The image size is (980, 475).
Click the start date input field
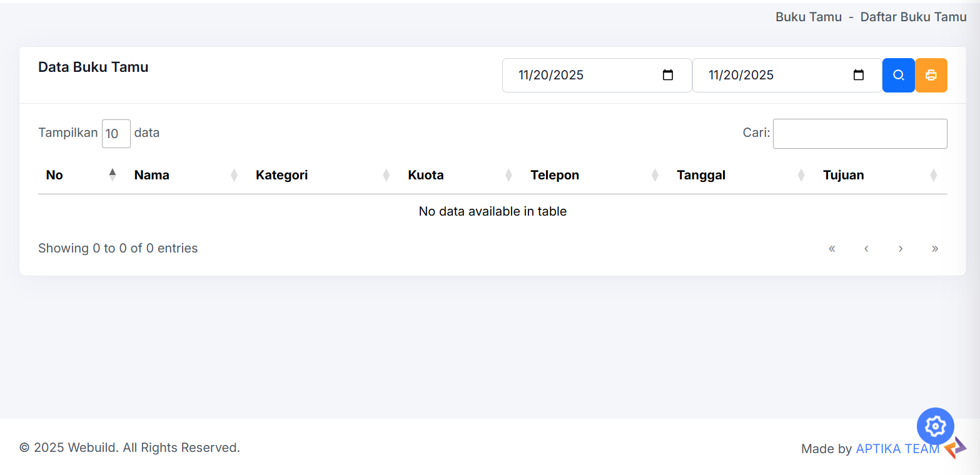(x=597, y=75)
